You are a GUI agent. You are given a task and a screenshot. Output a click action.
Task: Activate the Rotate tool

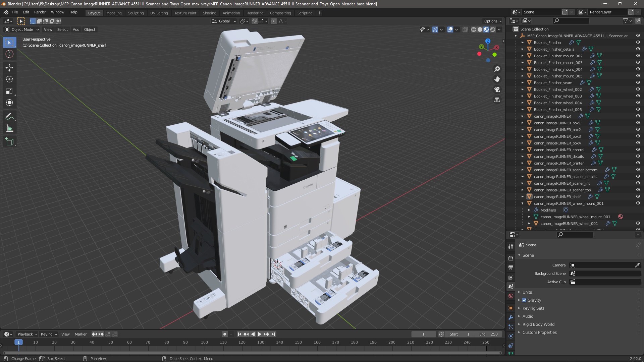click(x=9, y=79)
